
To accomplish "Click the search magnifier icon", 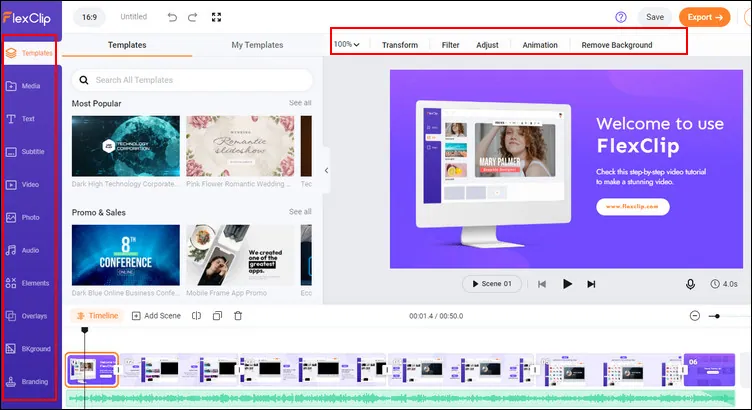I will click(84, 80).
